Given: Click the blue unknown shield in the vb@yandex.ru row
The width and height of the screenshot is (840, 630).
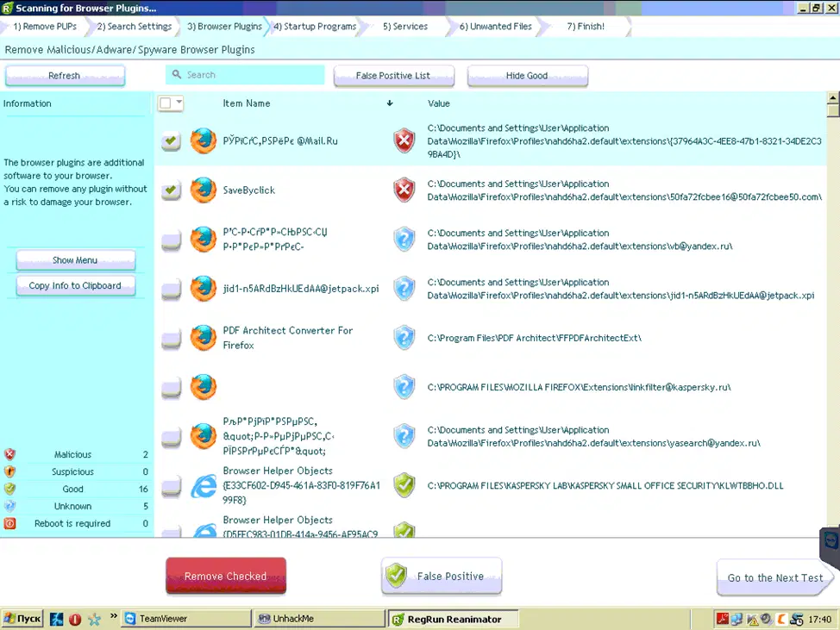Looking at the screenshot, I should (404, 240).
